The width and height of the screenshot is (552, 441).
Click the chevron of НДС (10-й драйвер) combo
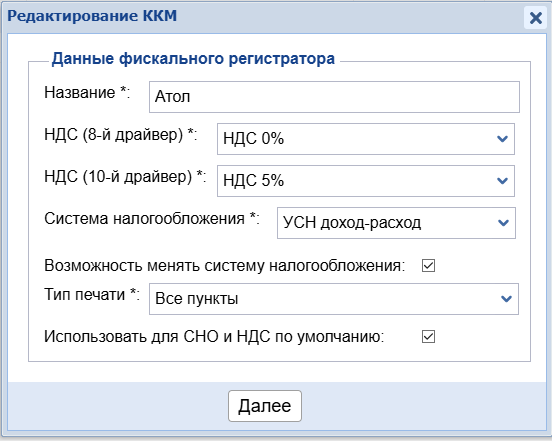click(502, 181)
